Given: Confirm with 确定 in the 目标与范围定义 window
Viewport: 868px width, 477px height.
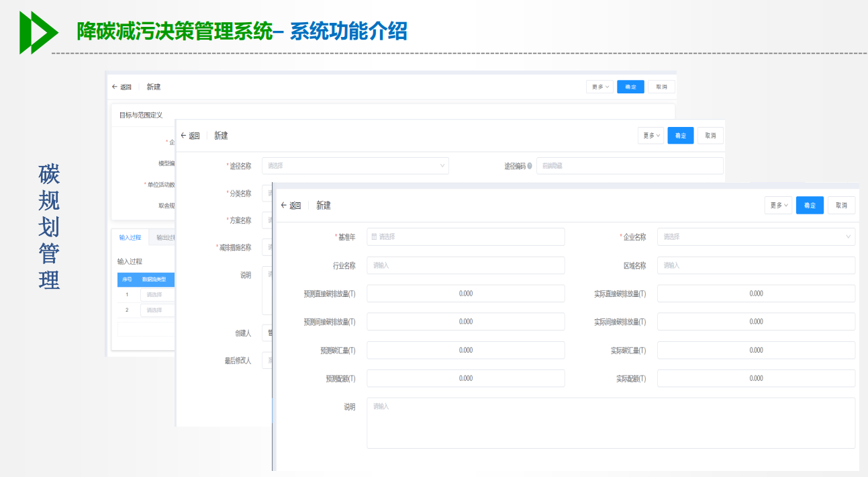Looking at the screenshot, I should (x=630, y=87).
